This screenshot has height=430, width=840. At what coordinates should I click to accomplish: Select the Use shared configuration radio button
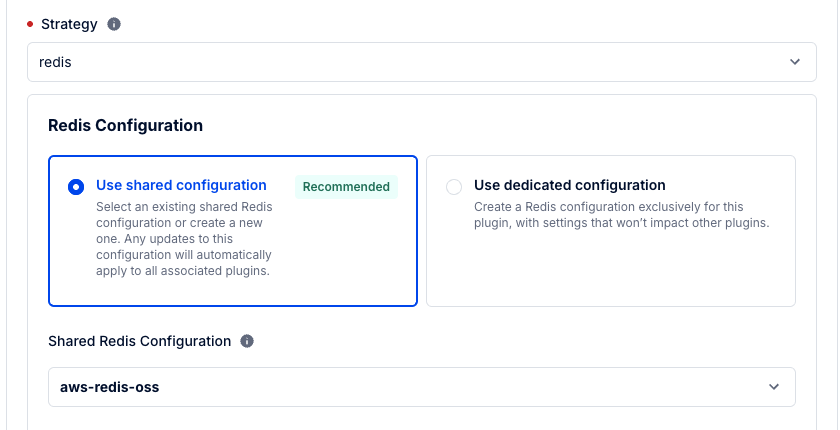point(75,187)
